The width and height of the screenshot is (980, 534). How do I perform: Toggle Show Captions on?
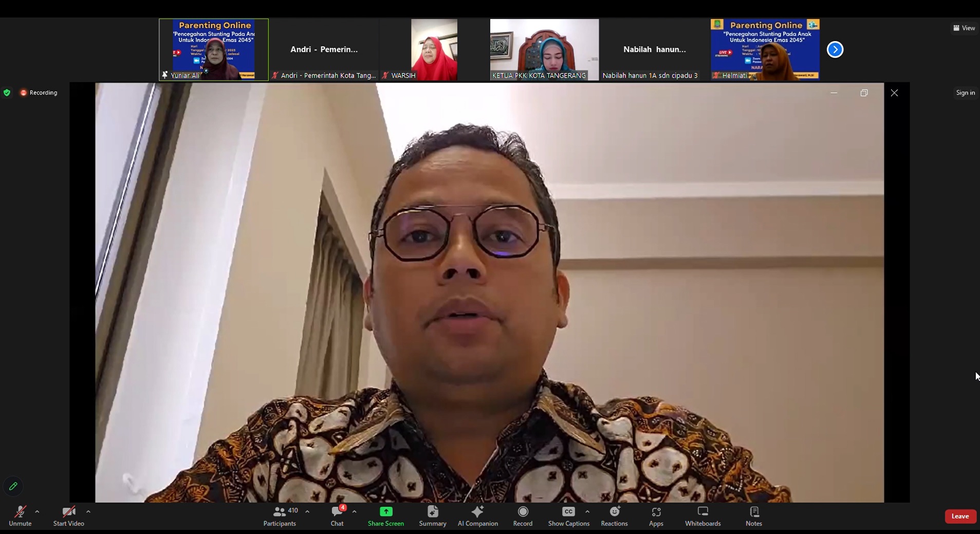[568, 516]
